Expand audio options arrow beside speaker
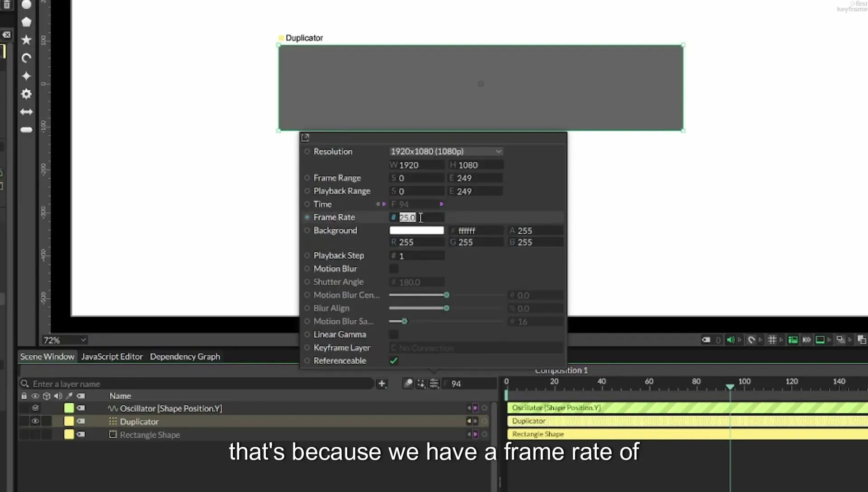The width and height of the screenshot is (868, 492). (740, 340)
